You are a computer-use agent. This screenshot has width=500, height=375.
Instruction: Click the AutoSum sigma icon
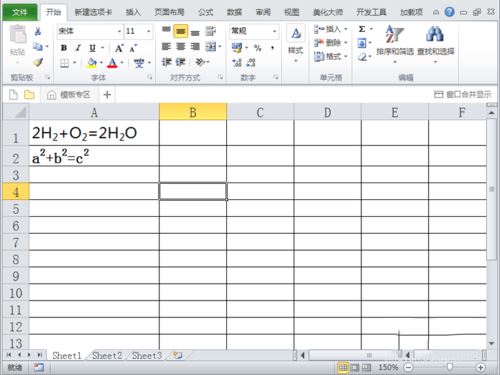click(362, 29)
